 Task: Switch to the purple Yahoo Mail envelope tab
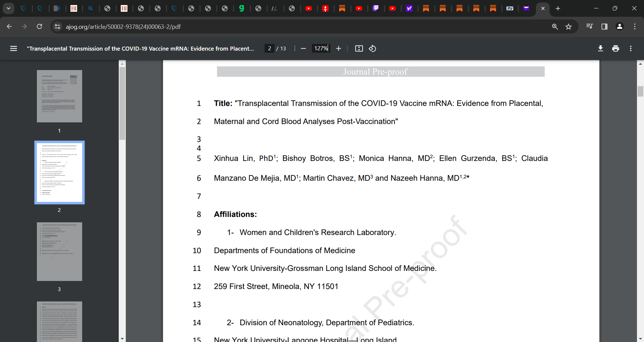(x=526, y=8)
